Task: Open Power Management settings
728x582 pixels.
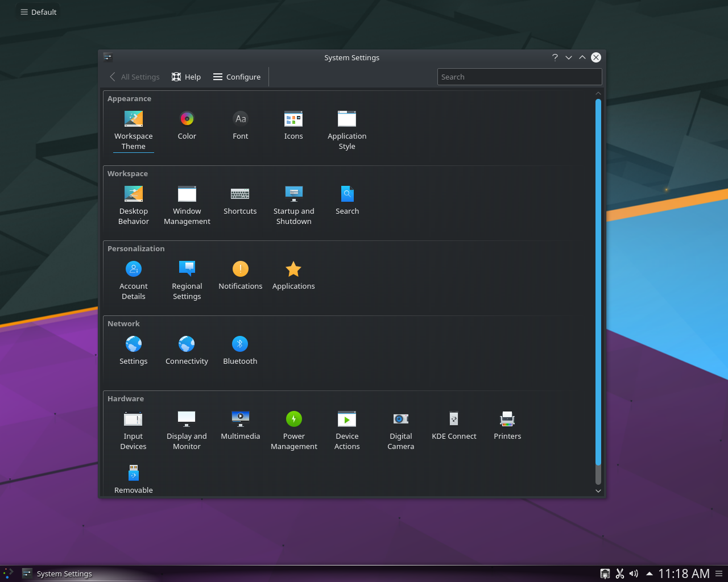Action: pos(294,431)
